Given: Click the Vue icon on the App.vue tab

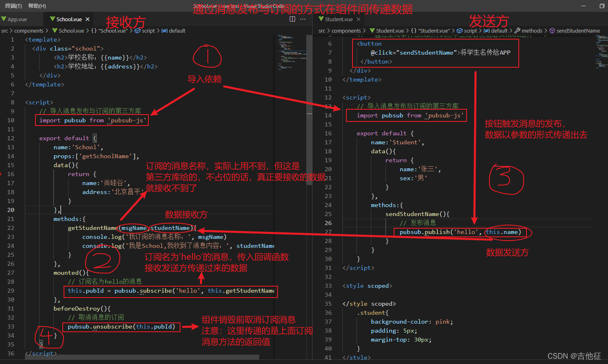Looking at the screenshot, I should tap(4, 19).
